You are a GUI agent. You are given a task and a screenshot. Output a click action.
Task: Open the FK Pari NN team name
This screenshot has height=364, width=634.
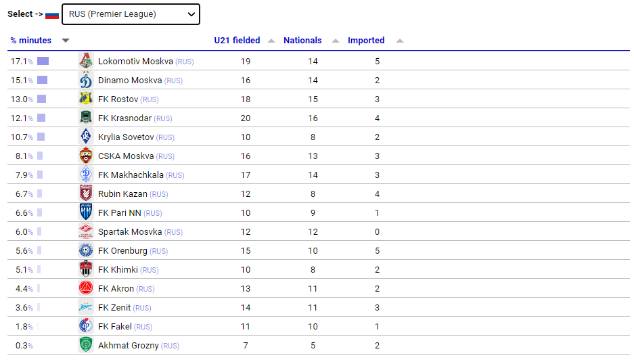(x=119, y=213)
